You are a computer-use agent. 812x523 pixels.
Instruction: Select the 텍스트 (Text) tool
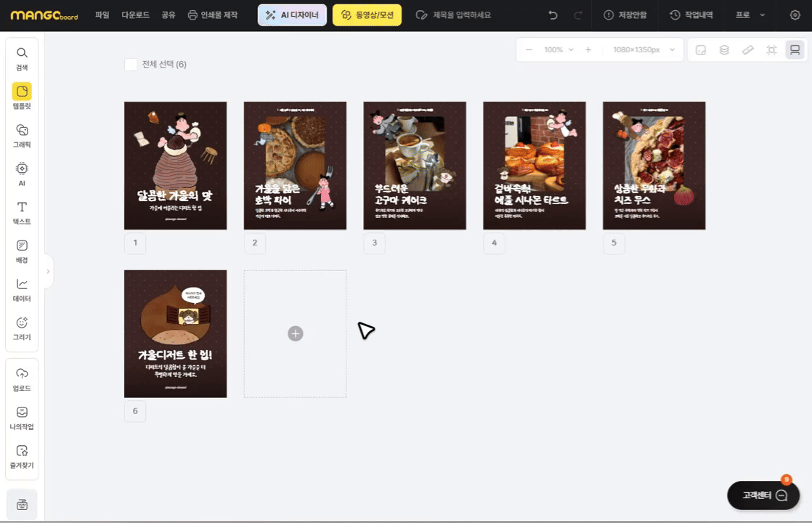[22, 212]
